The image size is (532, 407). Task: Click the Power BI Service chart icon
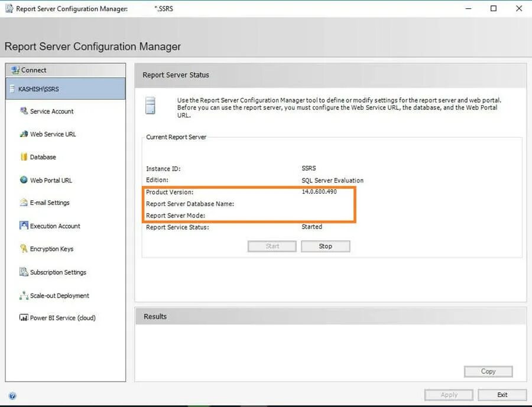(x=24, y=318)
